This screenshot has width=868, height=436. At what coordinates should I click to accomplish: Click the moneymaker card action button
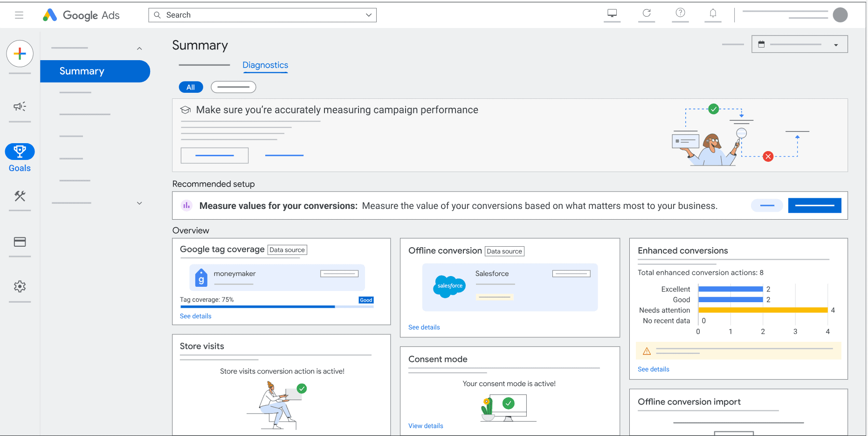pos(339,274)
